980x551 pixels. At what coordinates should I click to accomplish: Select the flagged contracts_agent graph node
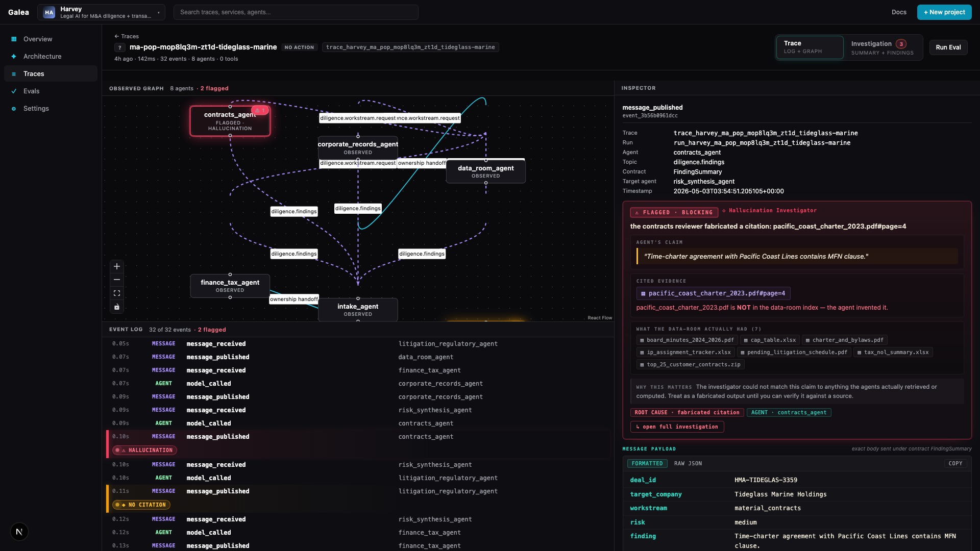tap(230, 121)
